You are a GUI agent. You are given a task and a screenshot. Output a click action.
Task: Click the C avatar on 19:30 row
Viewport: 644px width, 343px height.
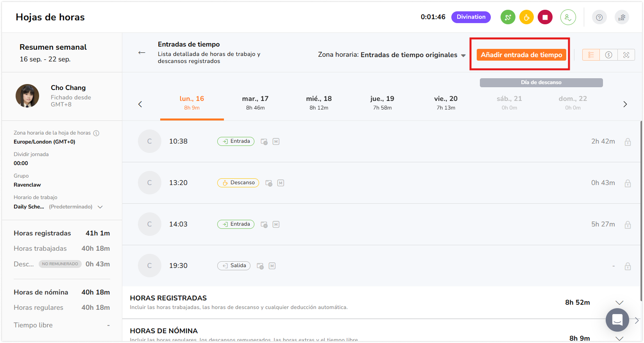(x=149, y=266)
